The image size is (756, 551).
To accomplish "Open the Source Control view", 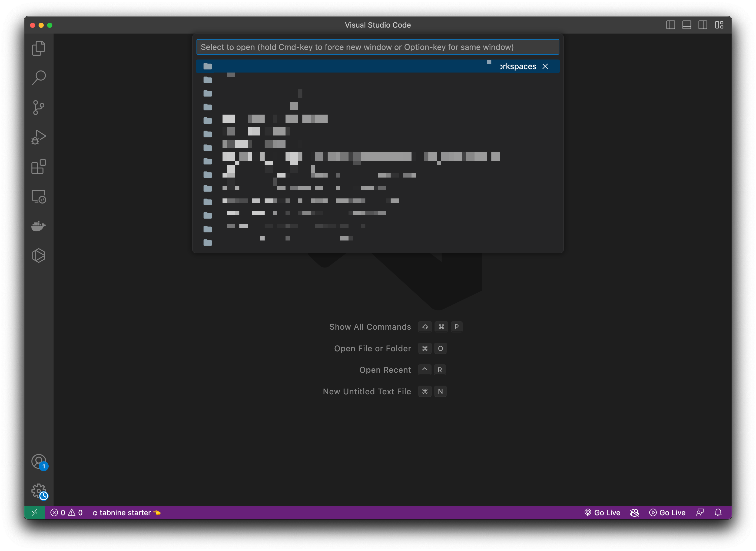I will [x=38, y=107].
